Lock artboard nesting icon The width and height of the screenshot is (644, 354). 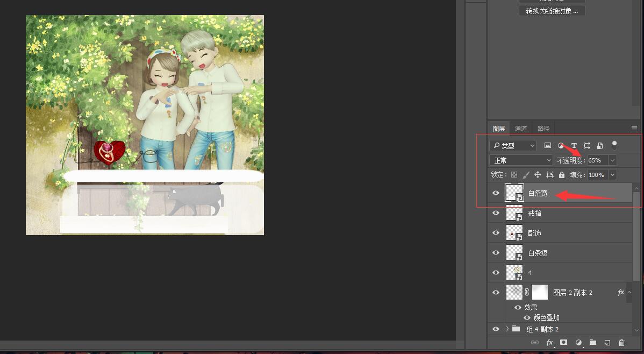(549, 175)
